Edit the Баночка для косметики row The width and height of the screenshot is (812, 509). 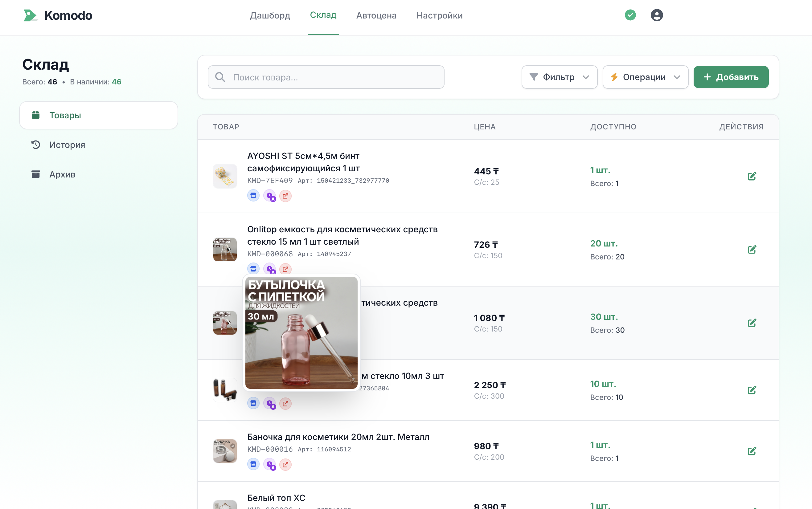tap(752, 451)
